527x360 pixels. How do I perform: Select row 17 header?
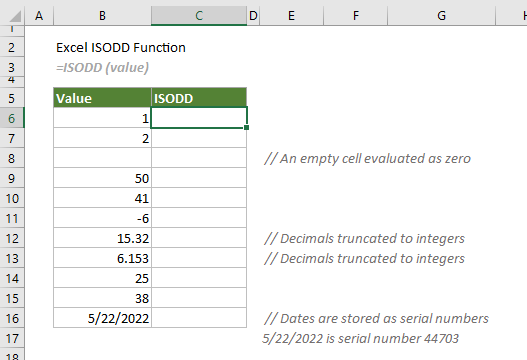coord(12,338)
